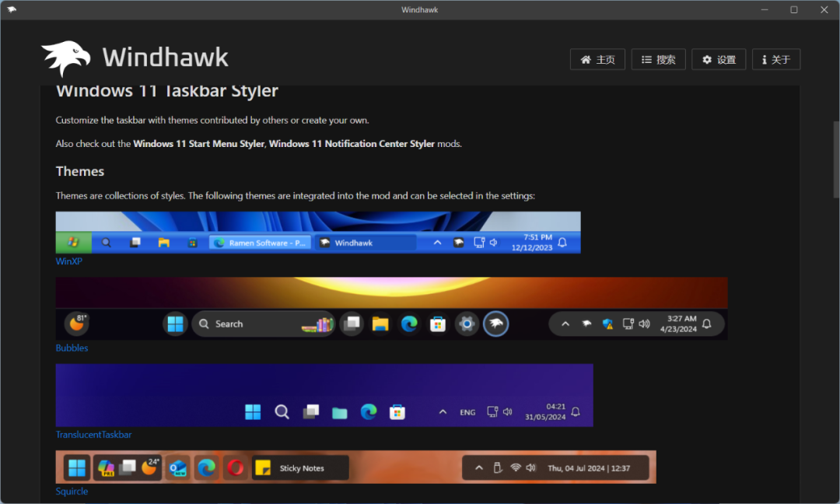Click the Windhawk task button in WinXP preview
Screen dimensions: 840x504
pos(366,243)
